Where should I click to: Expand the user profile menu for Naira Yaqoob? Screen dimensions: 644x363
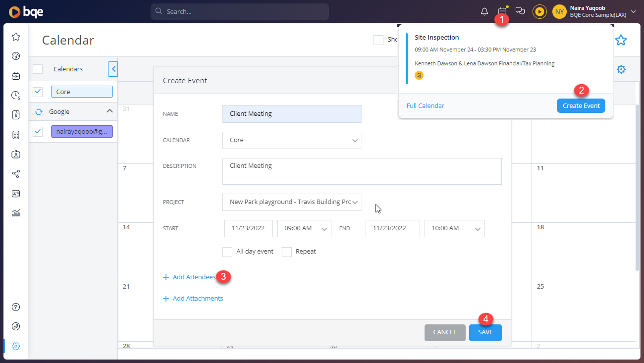point(633,11)
